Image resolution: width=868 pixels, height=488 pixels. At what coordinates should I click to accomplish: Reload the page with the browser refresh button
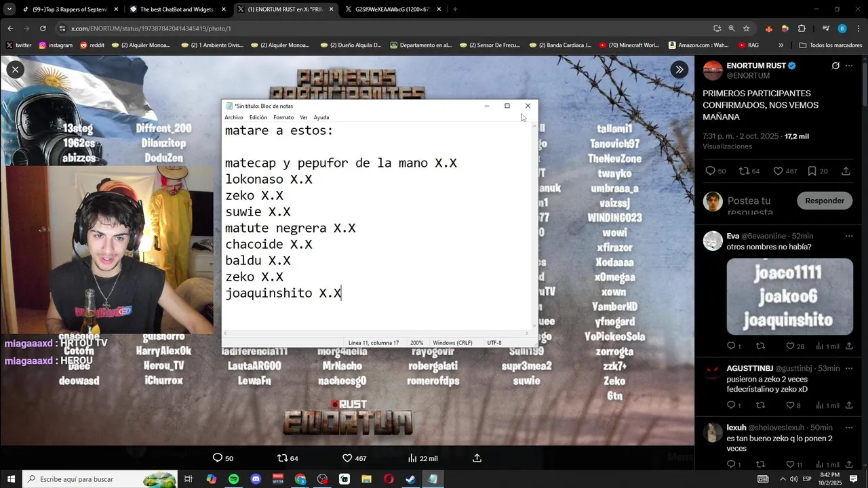43,28
